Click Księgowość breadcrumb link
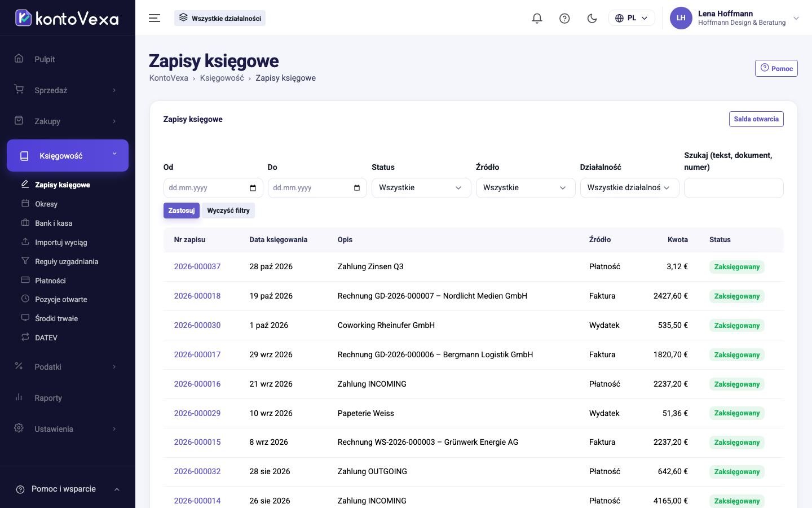Screen dimensions: 812x508 (x=222, y=78)
